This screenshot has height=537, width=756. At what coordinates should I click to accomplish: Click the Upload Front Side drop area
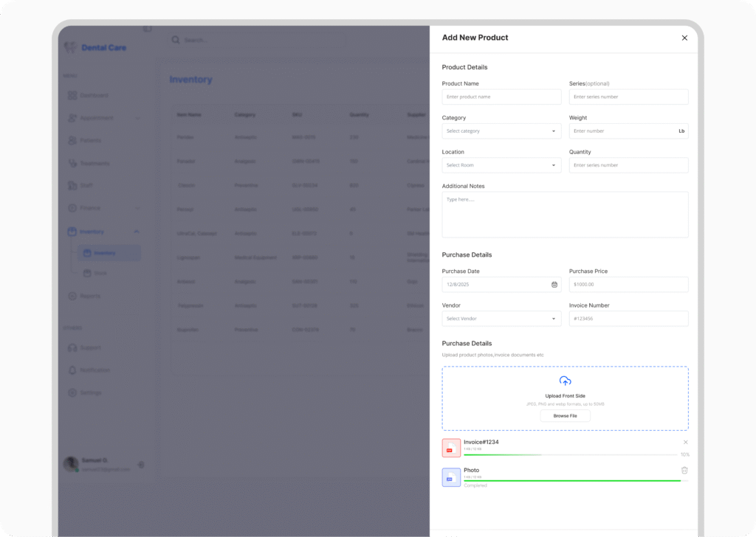click(x=565, y=398)
